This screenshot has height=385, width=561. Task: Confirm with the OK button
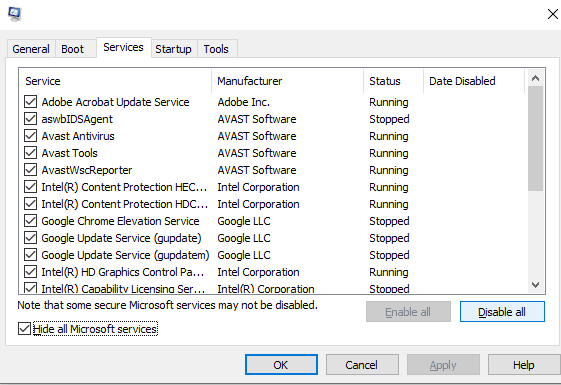(x=281, y=365)
